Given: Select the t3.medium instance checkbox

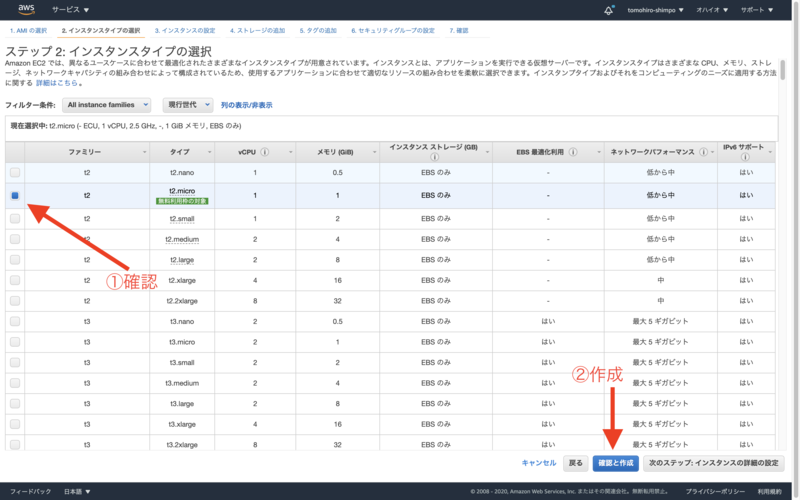Looking at the screenshot, I should coord(15,383).
